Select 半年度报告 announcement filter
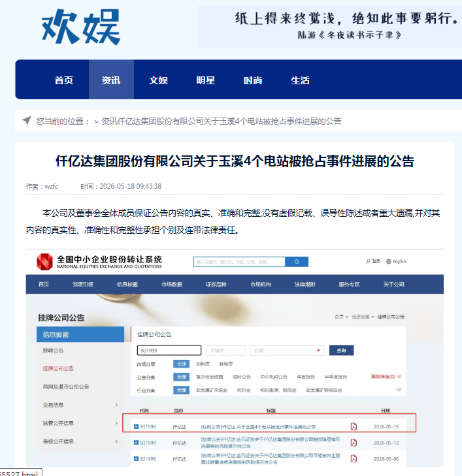The width and height of the screenshot is (462, 476). coord(335,377)
